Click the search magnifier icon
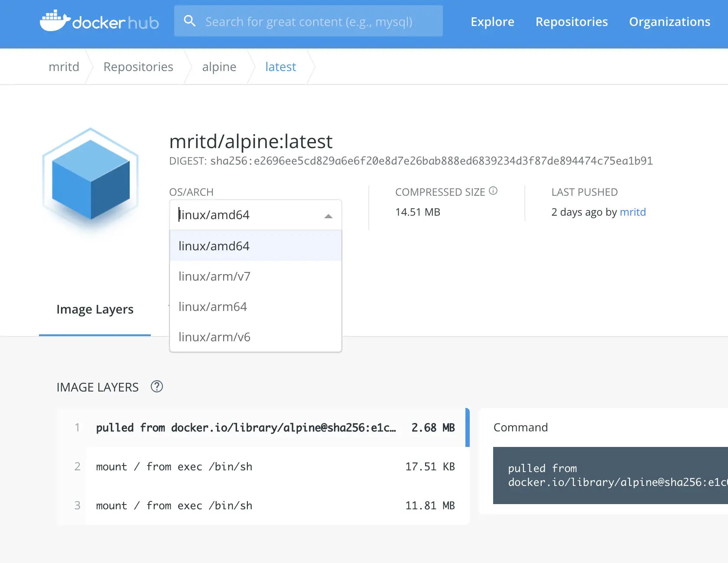The height and width of the screenshot is (563, 728). [189, 21]
